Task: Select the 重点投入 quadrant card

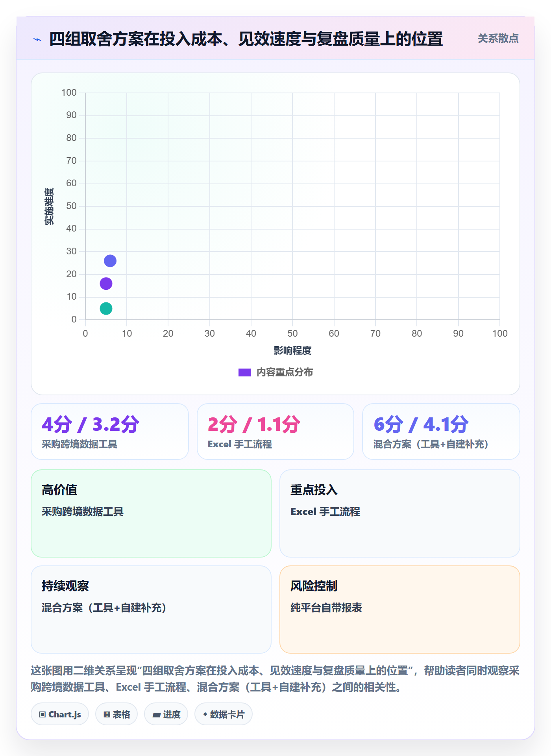Action: [x=400, y=513]
